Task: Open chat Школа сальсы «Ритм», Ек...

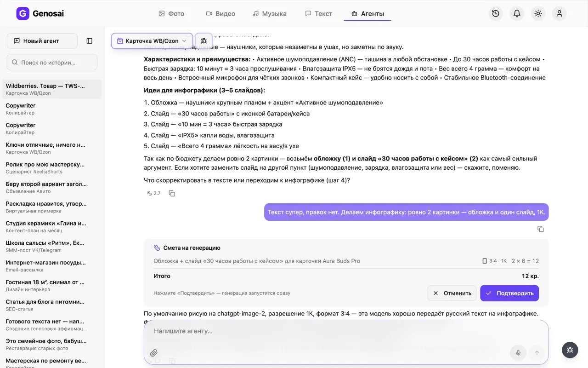Action: pos(52,247)
